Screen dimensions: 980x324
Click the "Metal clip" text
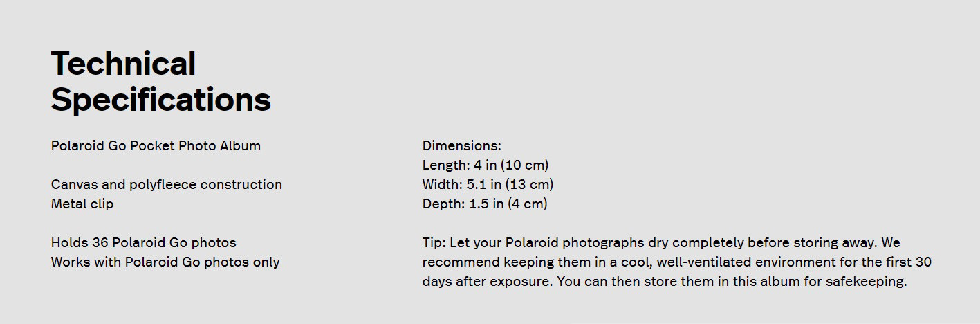(82, 204)
